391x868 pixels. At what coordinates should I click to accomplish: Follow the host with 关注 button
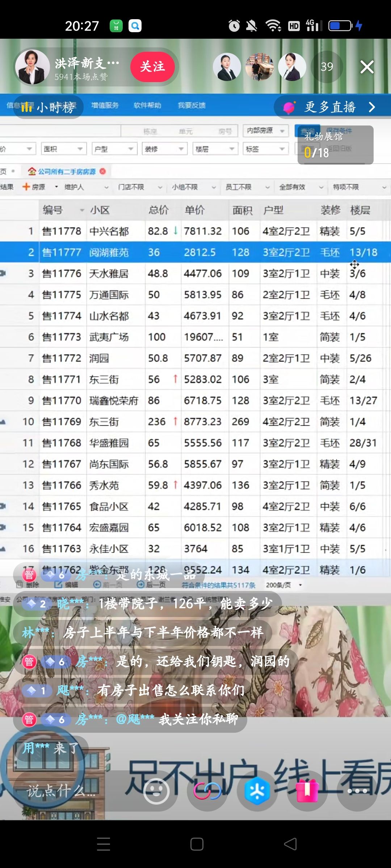152,67
